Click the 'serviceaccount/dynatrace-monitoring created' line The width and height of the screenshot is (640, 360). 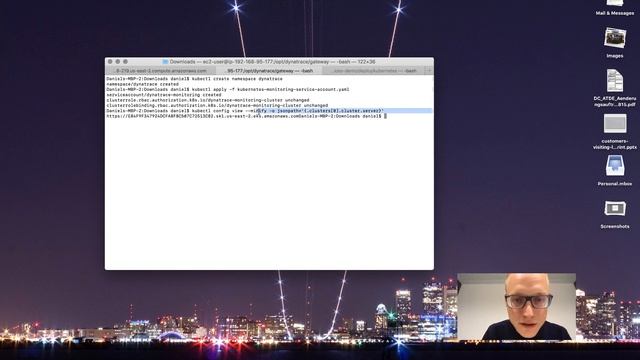pyautogui.click(x=164, y=95)
